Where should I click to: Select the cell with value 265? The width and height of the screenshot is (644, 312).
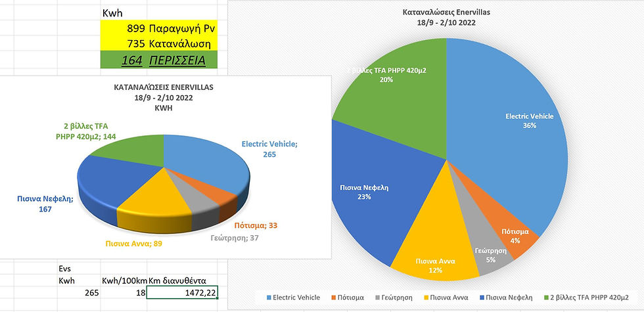point(79,292)
